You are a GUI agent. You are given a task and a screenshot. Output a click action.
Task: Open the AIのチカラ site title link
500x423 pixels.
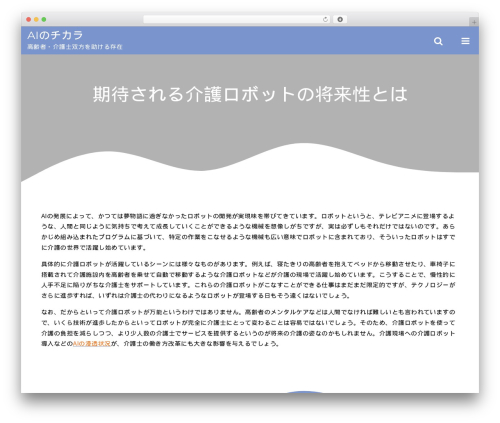(x=55, y=35)
